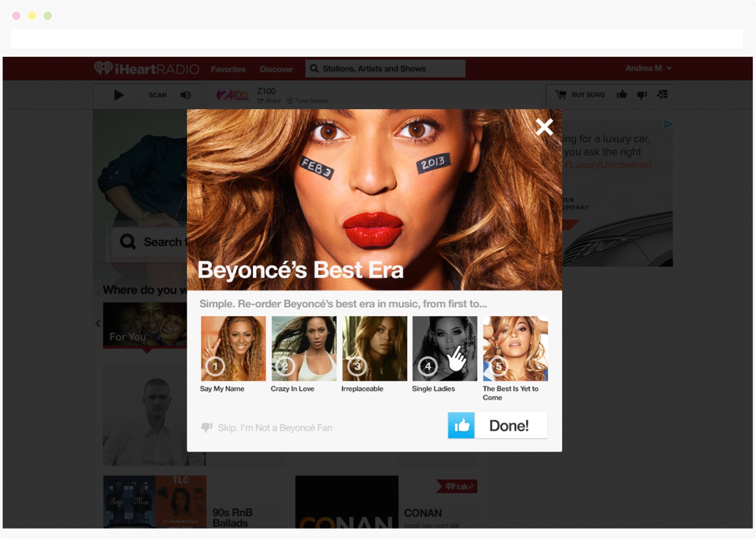Play the Z100 station

(x=119, y=95)
